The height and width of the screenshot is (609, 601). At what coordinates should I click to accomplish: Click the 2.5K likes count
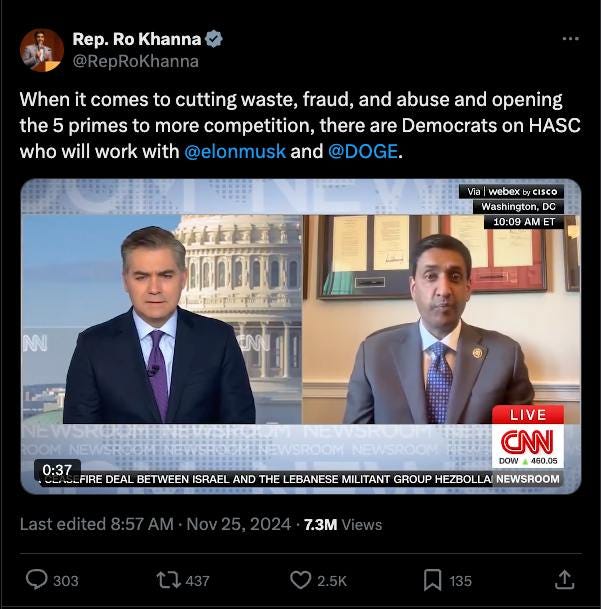tap(332, 581)
